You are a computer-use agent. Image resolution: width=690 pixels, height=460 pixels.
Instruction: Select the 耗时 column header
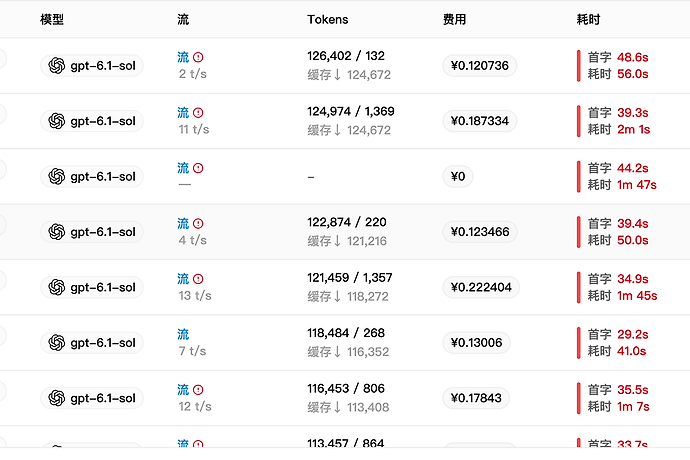click(588, 20)
